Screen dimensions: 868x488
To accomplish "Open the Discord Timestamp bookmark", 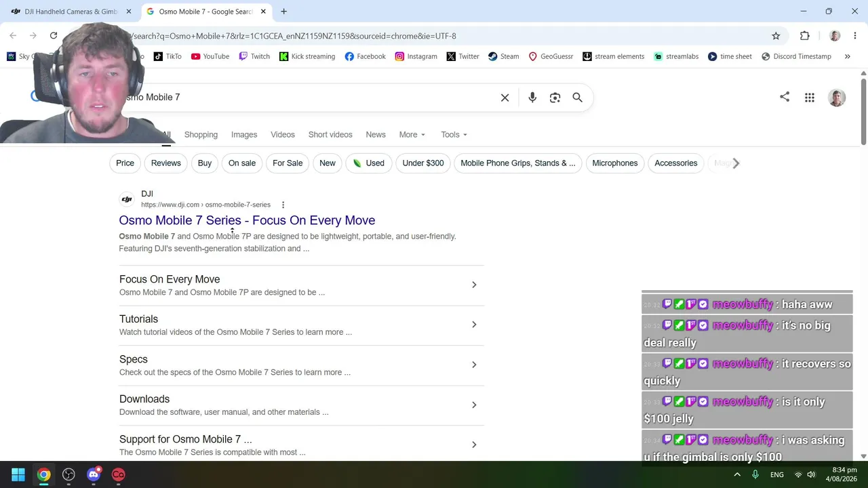I will coord(796,56).
